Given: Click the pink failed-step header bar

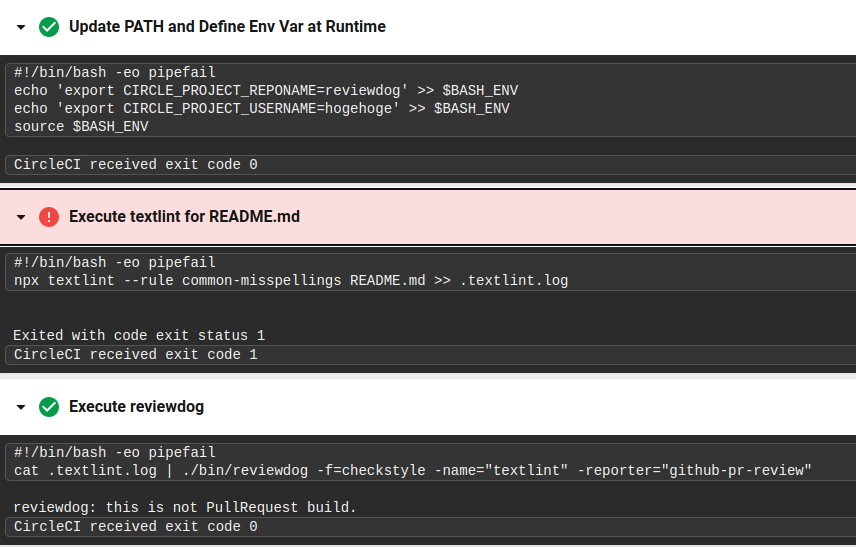Looking at the screenshot, I should (x=428, y=217).
